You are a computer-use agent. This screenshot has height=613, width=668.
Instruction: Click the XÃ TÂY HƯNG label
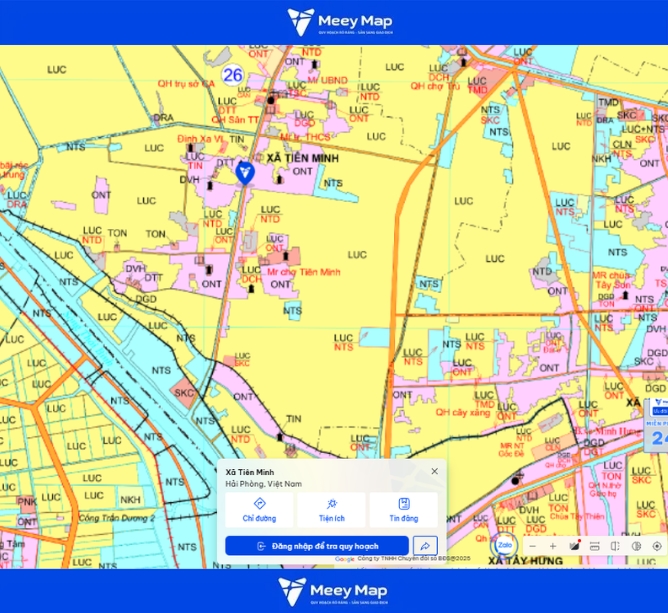point(525,561)
